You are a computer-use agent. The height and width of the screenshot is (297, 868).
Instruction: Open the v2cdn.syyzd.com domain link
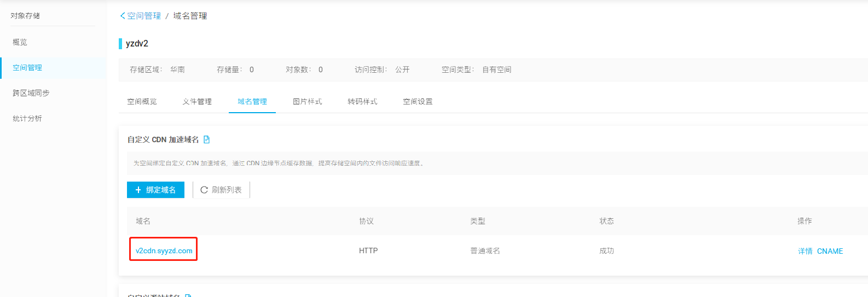(x=164, y=251)
